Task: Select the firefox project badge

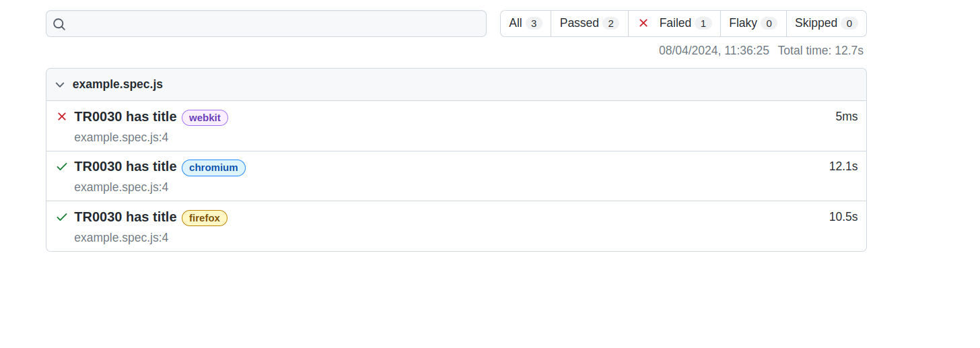Action: click(x=205, y=218)
